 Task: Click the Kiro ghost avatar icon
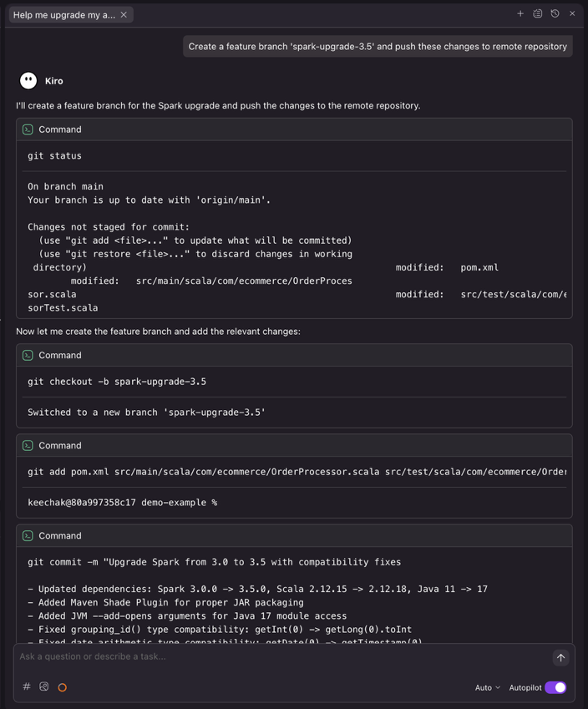(28, 80)
